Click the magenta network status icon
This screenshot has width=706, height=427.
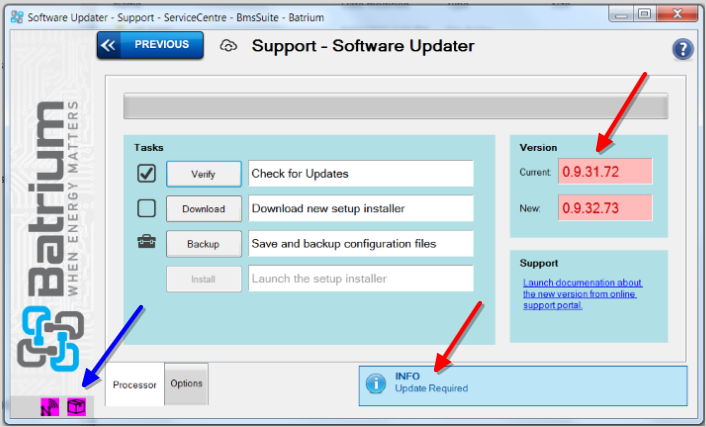[50, 406]
